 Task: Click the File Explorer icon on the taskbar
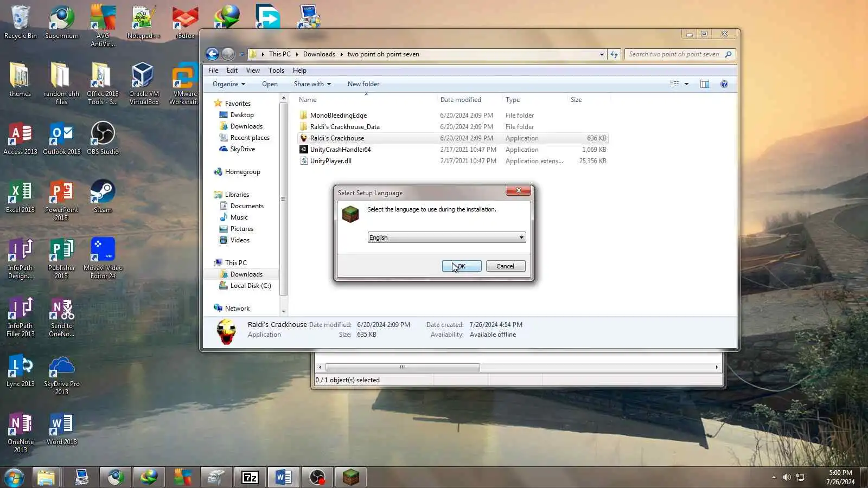(x=46, y=477)
